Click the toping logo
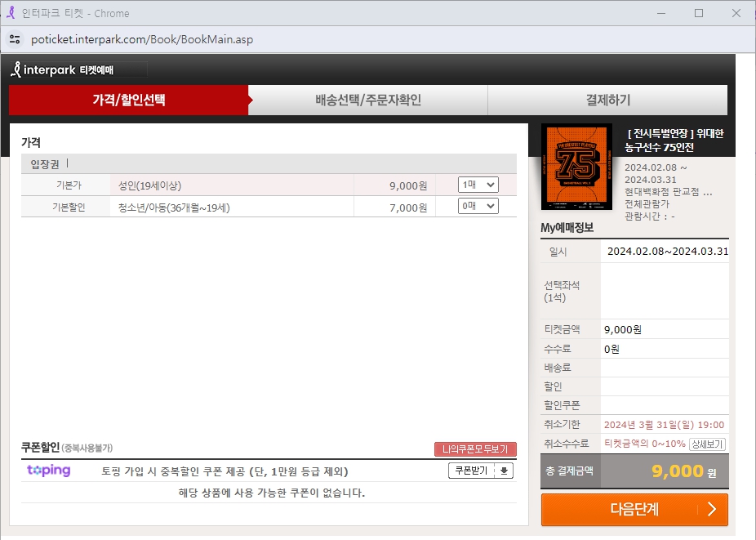The height and width of the screenshot is (540, 756). [49, 470]
